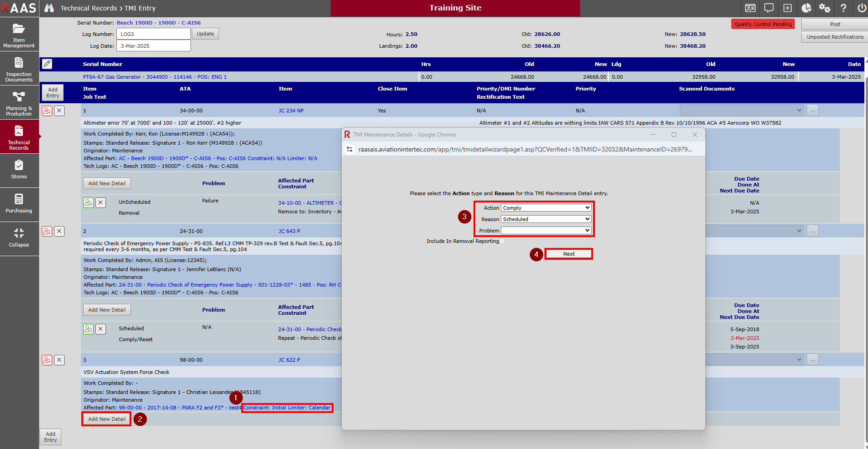Click Add New Detail under entry 3
Viewport: 868px width, 449px height.
pos(107,419)
